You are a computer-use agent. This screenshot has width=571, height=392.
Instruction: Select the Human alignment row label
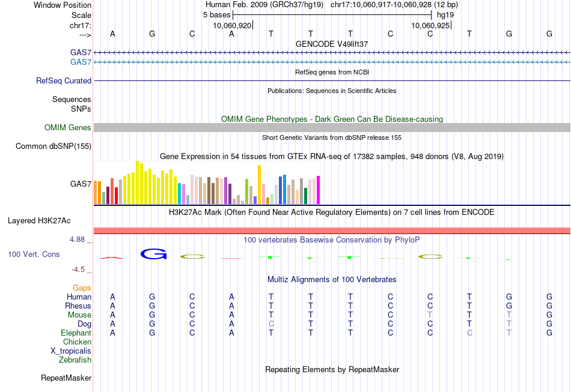(x=79, y=297)
